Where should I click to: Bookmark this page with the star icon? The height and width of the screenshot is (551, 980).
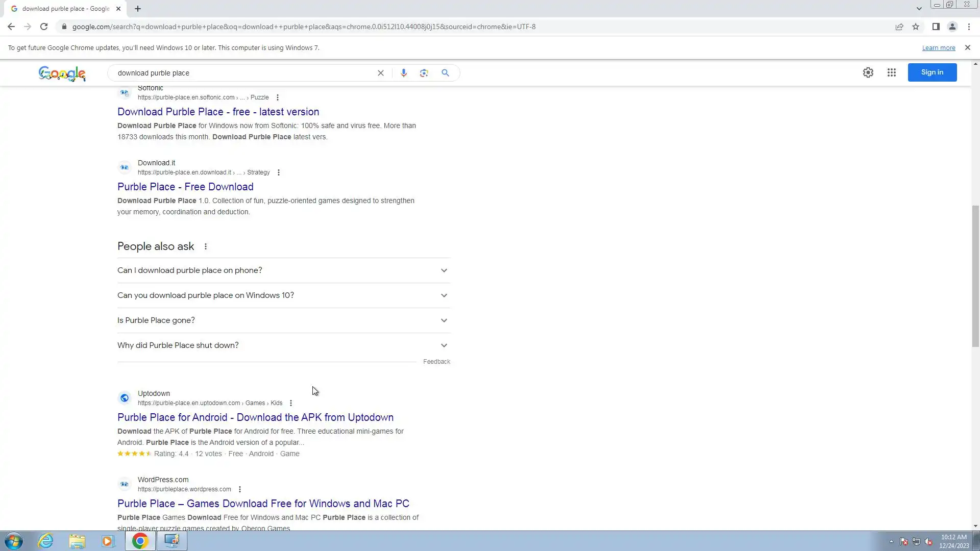916,27
